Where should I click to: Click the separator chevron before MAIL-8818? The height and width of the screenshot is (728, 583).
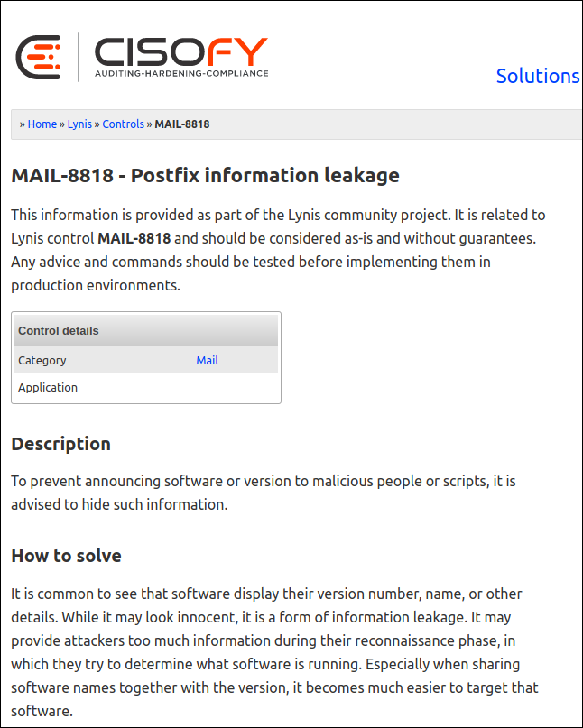148,124
